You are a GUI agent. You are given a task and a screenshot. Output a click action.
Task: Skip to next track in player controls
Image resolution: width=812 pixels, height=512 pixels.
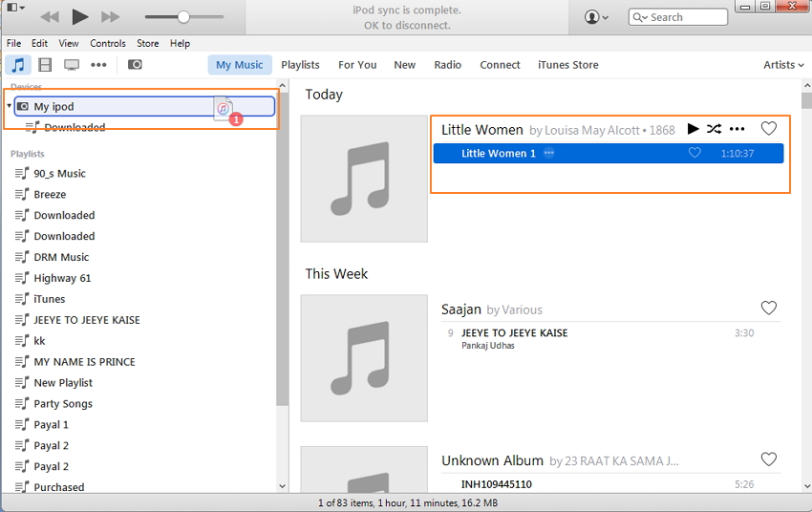point(110,17)
